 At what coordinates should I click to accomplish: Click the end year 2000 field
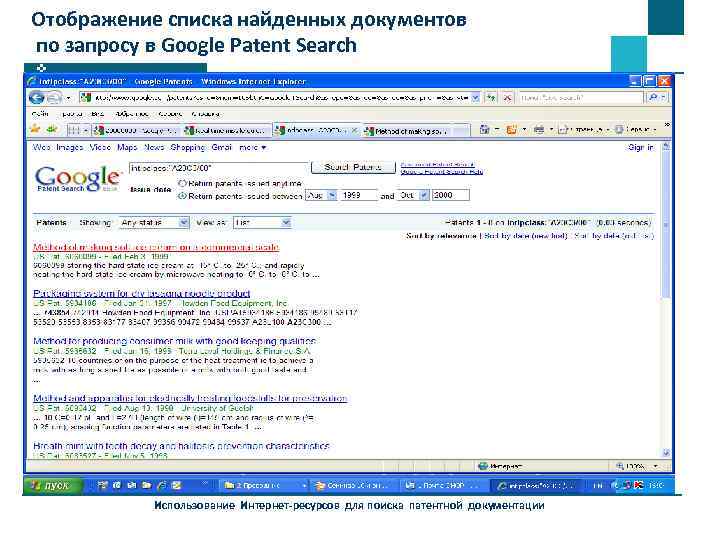[450, 195]
